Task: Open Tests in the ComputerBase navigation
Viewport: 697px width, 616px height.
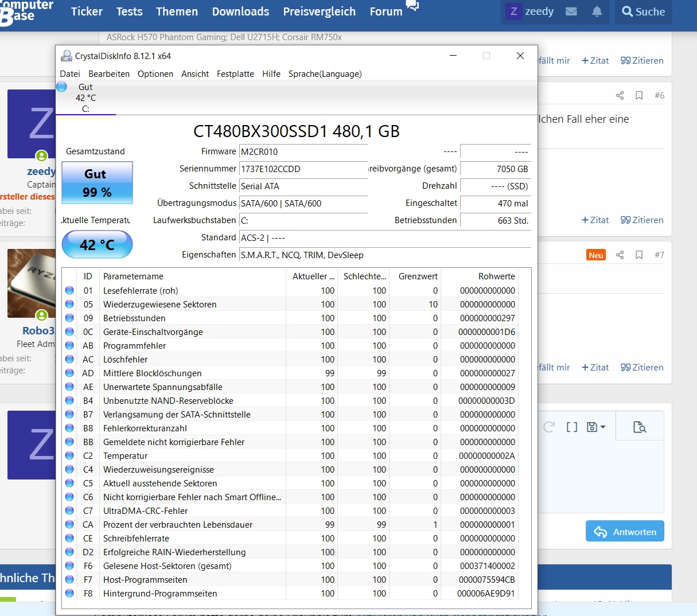Action: click(130, 11)
